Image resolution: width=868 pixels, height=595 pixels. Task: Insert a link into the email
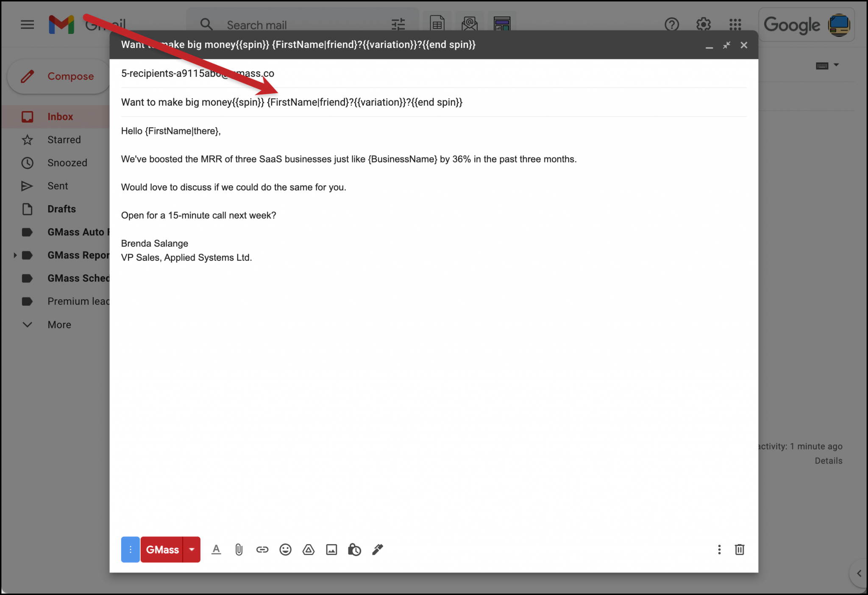pyautogui.click(x=262, y=549)
